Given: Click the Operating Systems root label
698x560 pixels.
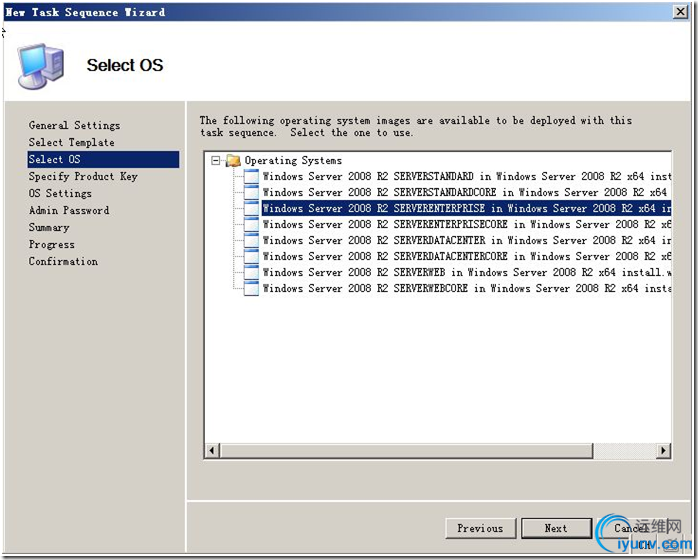Looking at the screenshot, I should pos(293,161).
